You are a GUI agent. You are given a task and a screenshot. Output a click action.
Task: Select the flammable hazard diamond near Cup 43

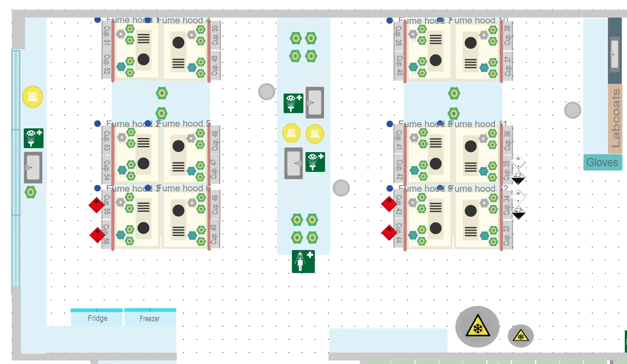(388, 204)
